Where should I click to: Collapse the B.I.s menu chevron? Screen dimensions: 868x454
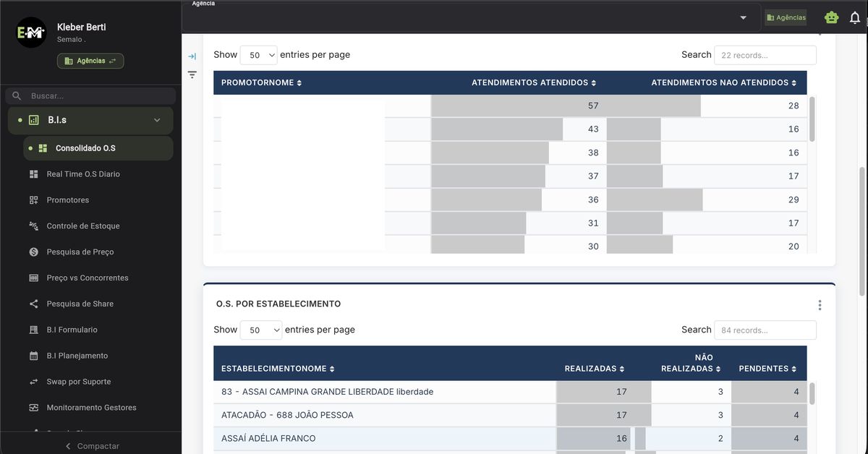pos(157,120)
